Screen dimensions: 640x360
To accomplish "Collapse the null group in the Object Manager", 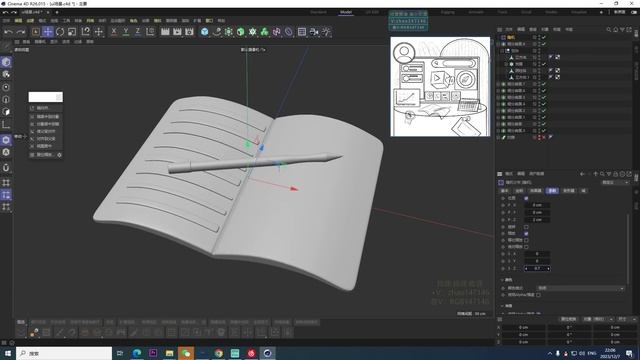I will (502, 51).
